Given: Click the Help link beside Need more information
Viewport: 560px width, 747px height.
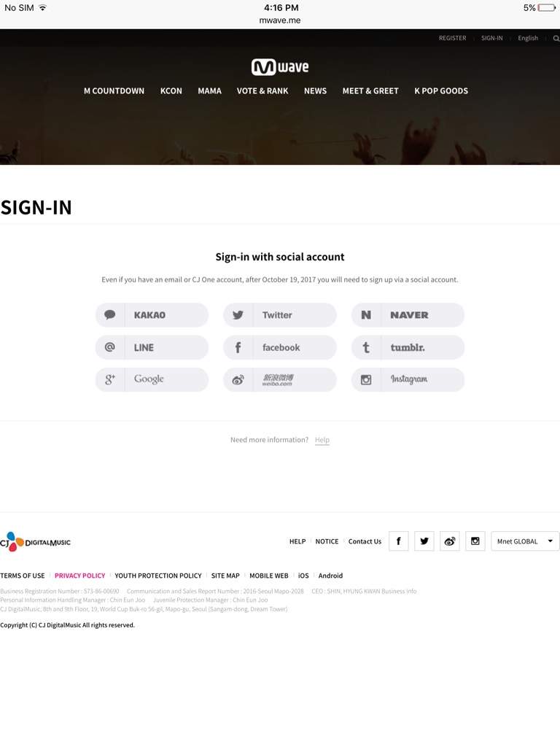Looking at the screenshot, I should coord(322,440).
